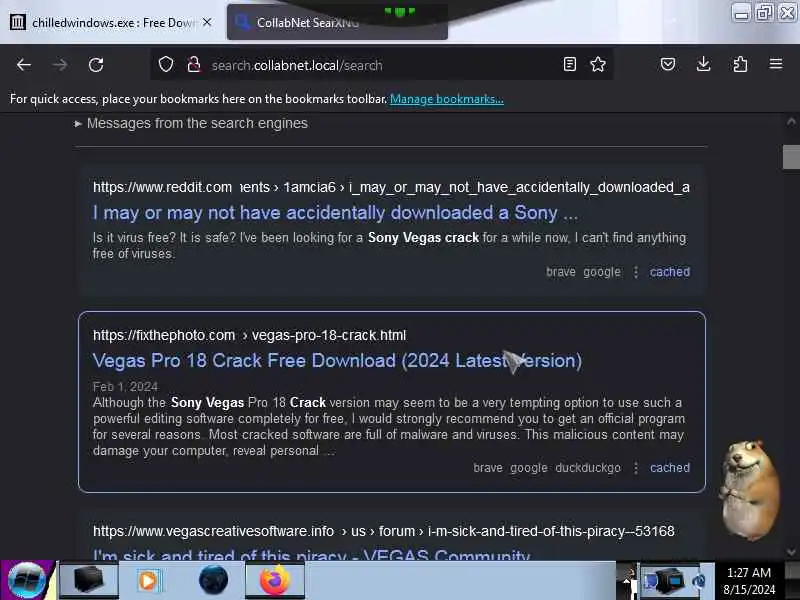This screenshot has height=600, width=800.
Task: Click the forward navigation arrow
Action: 60,65
